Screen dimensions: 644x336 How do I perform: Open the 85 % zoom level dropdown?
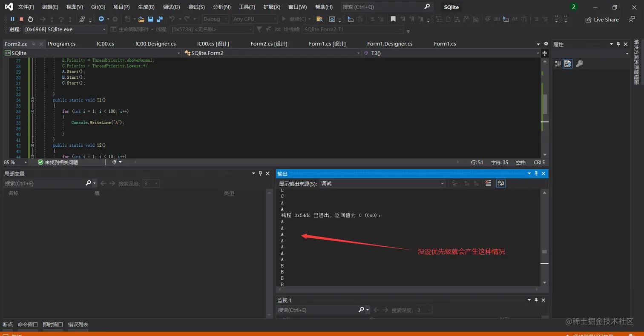point(15,162)
